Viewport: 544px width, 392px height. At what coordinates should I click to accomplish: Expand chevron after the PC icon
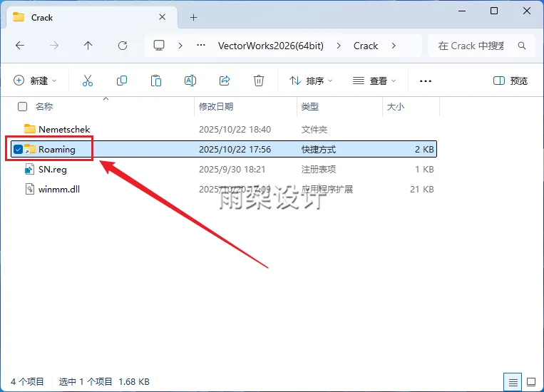(x=180, y=46)
